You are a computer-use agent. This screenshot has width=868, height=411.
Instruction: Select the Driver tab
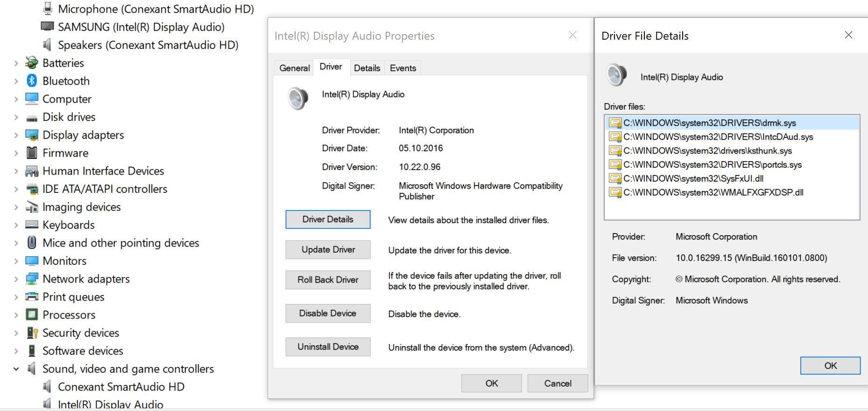coord(331,67)
